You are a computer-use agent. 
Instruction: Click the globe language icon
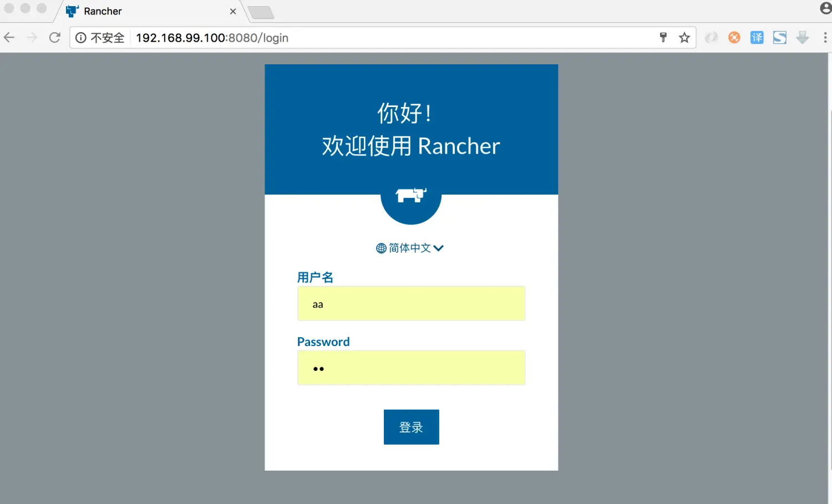[x=381, y=248]
